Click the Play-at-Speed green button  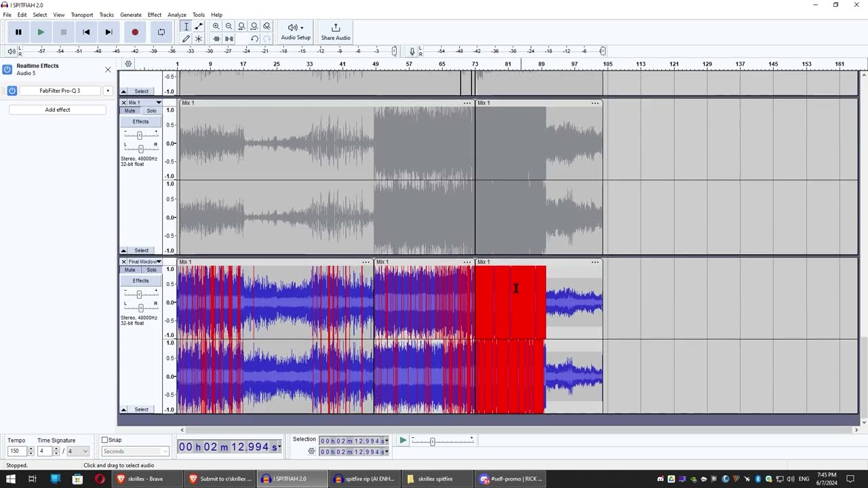pos(403,441)
